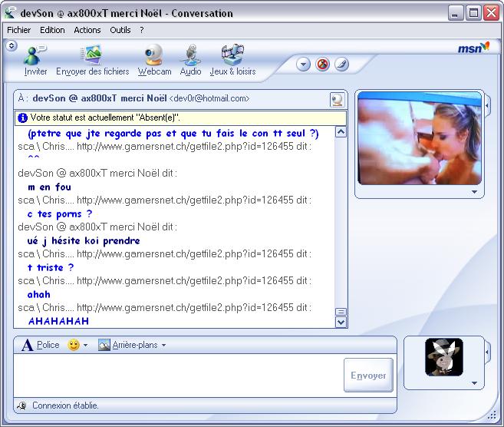The height and width of the screenshot is (427, 504).
Task: Open the round dropdown arrow next to block icon
Action: click(303, 65)
